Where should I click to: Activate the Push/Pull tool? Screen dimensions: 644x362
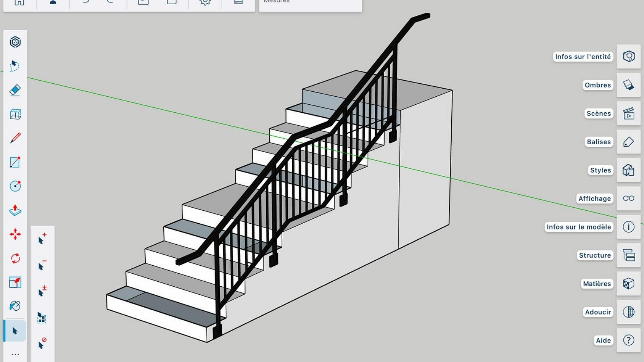(x=15, y=211)
